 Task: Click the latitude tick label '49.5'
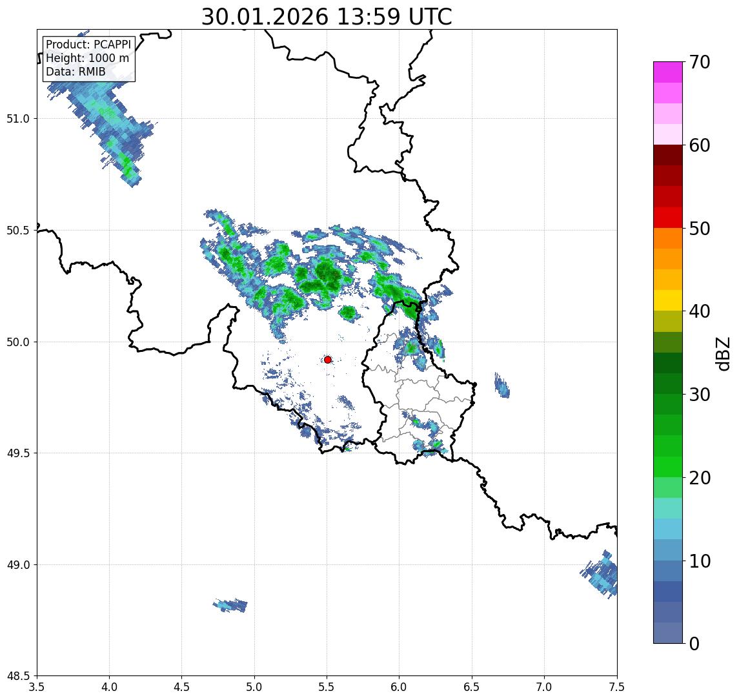pyautogui.click(x=17, y=453)
